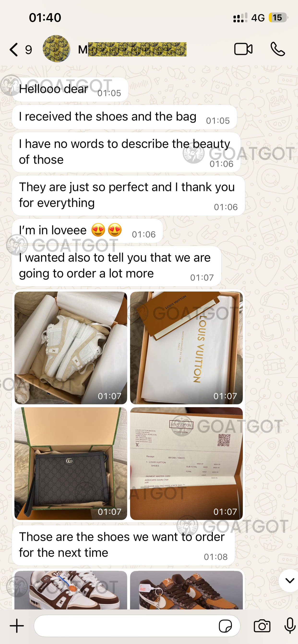Open the sticker picker icon in message field
Image resolution: width=298 pixels, height=644 pixels.
(x=225, y=626)
